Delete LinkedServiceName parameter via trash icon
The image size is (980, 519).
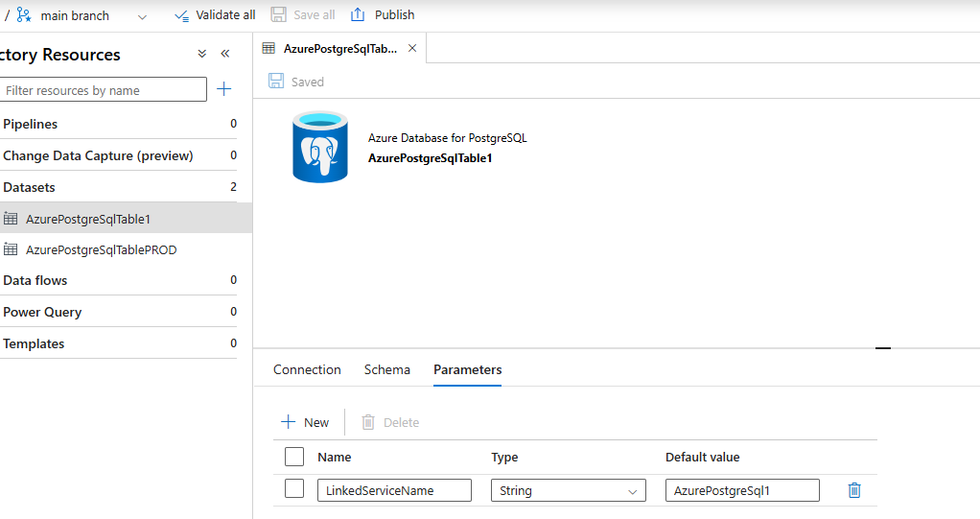[x=854, y=490]
